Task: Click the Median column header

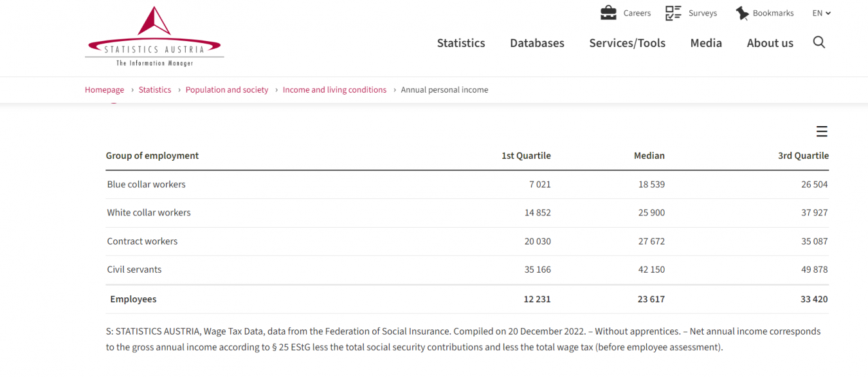Action: (649, 156)
